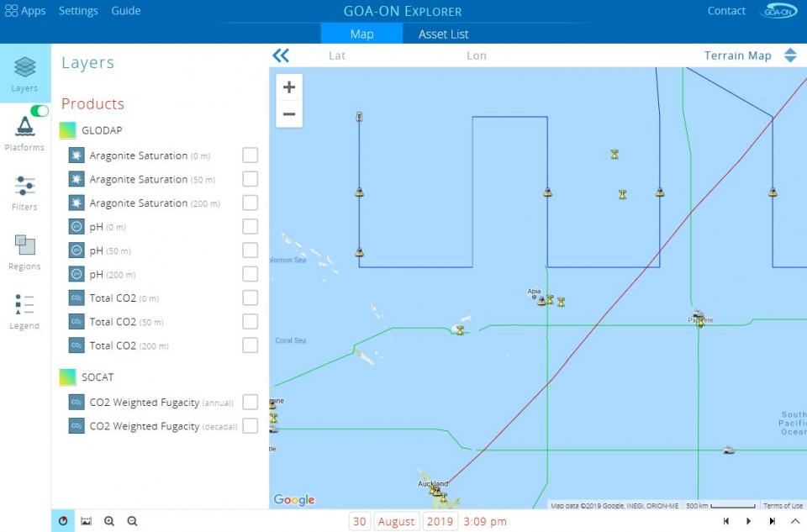The height and width of the screenshot is (532, 807).
Task: Enable CO2 Weighted Fugacity (annual) checkbox
Action: [250, 403]
